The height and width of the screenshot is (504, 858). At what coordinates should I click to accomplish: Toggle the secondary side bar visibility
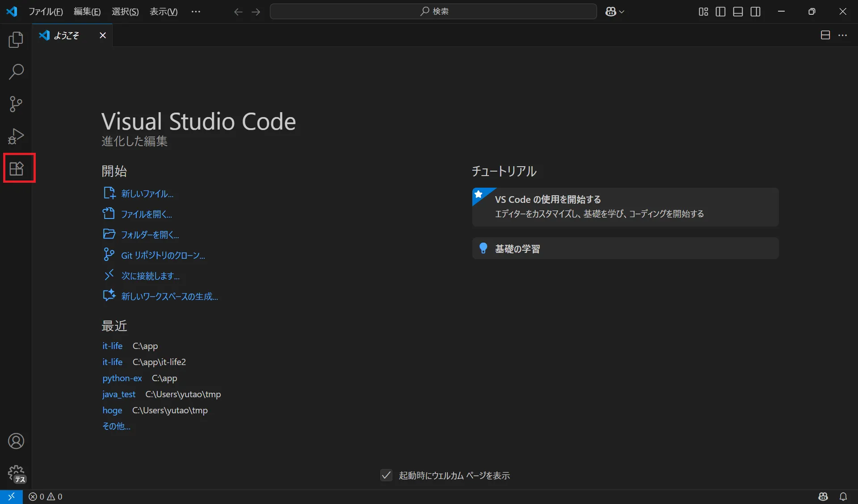[756, 12]
